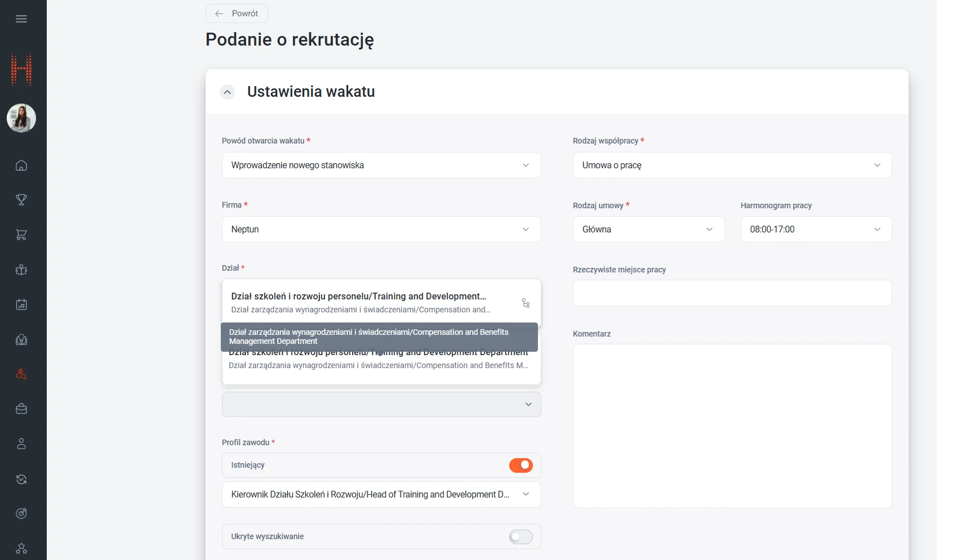The width and height of the screenshot is (979, 560).
Task: Click the shopping cart sidebar icon
Action: pyautogui.click(x=21, y=235)
